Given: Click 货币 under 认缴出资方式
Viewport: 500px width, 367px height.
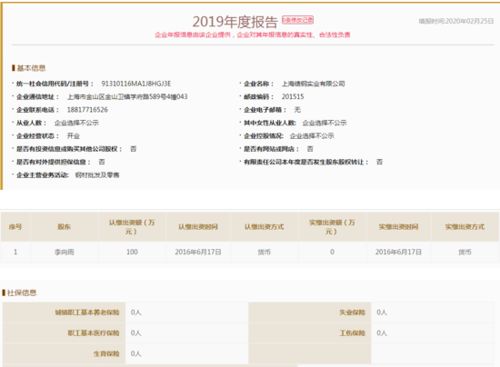Looking at the screenshot, I should [264, 252].
